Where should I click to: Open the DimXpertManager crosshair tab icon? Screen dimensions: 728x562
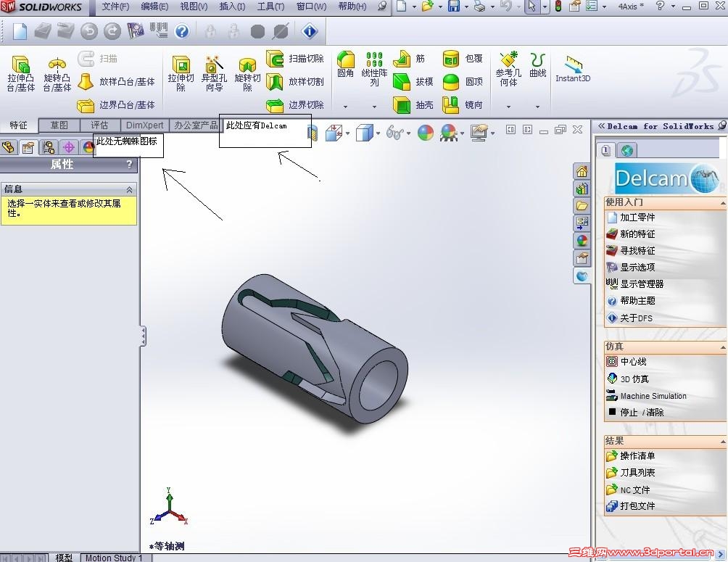point(69,148)
